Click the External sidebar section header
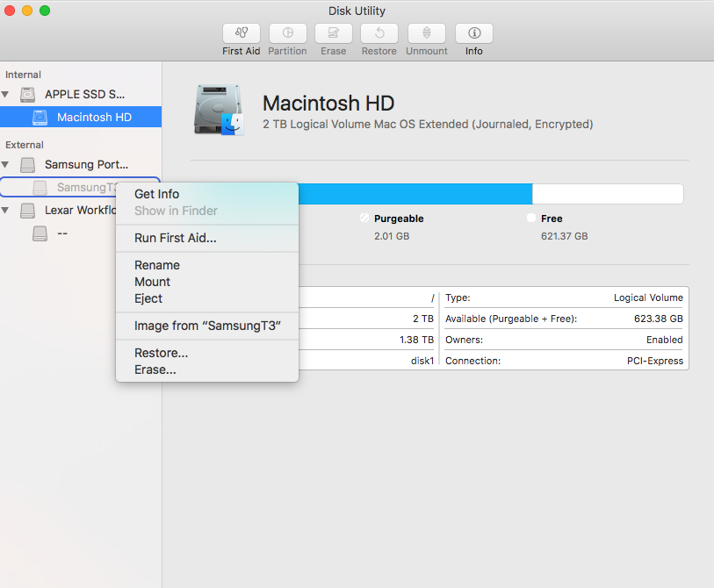 pos(25,145)
